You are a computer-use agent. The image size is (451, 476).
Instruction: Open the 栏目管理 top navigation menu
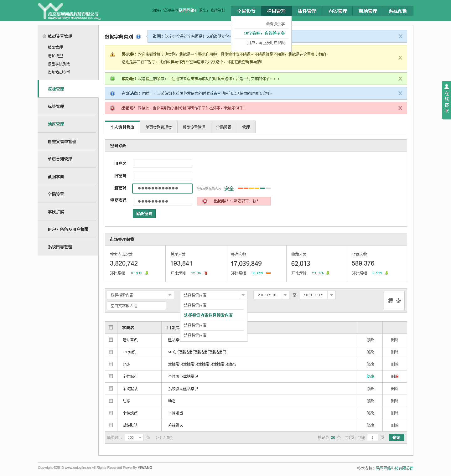click(x=277, y=11)
